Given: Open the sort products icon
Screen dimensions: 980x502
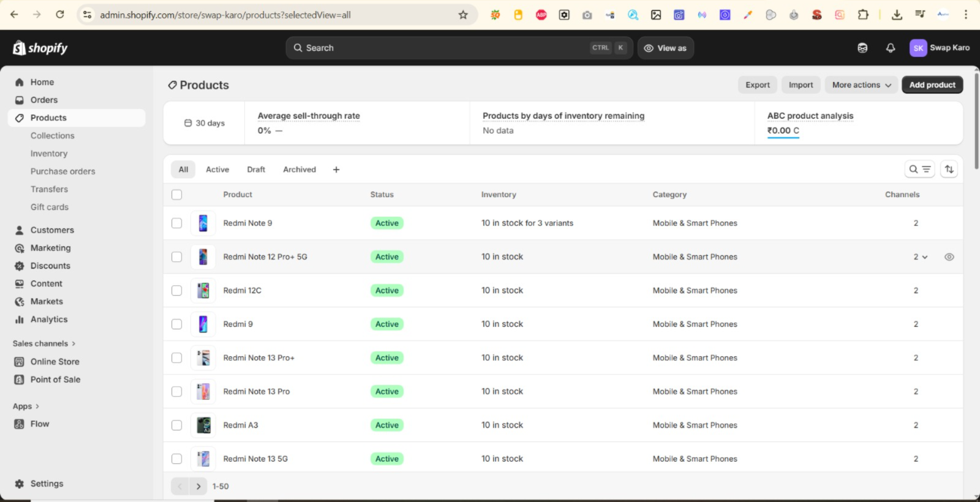Looking at the screenshot, I should click(x=949, y=170).
